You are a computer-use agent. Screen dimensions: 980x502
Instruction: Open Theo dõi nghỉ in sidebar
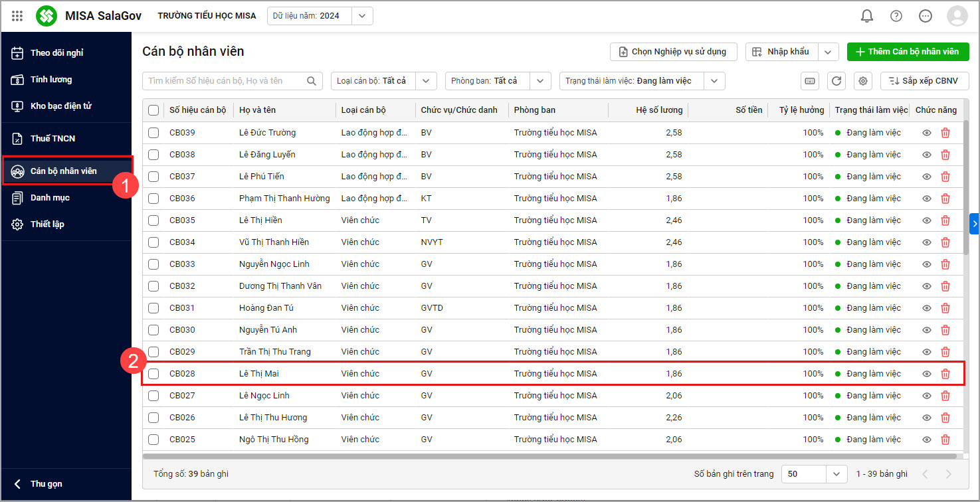pyautogui.click(x=66, y=53)
